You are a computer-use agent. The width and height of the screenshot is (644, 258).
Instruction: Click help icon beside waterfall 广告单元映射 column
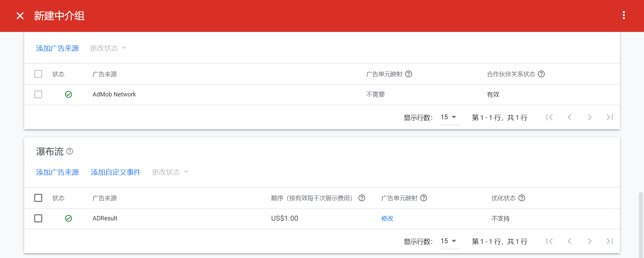click(x=424, y=198)
